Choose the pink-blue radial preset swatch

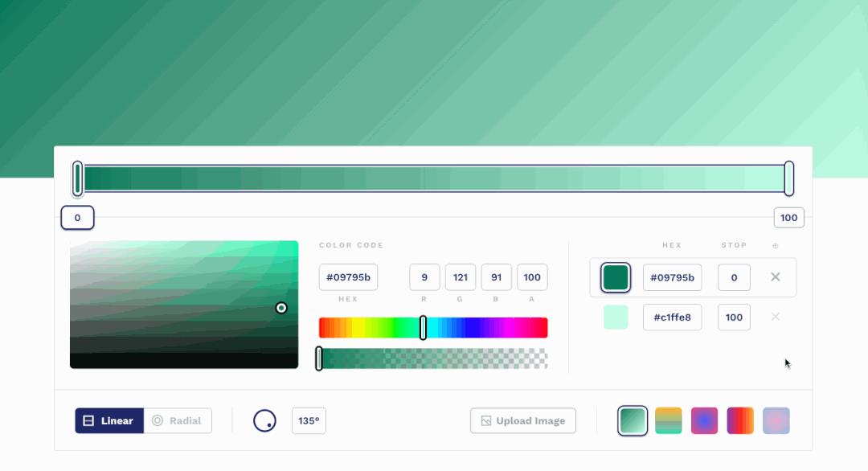pyautogui.click(x=704, y=420)
